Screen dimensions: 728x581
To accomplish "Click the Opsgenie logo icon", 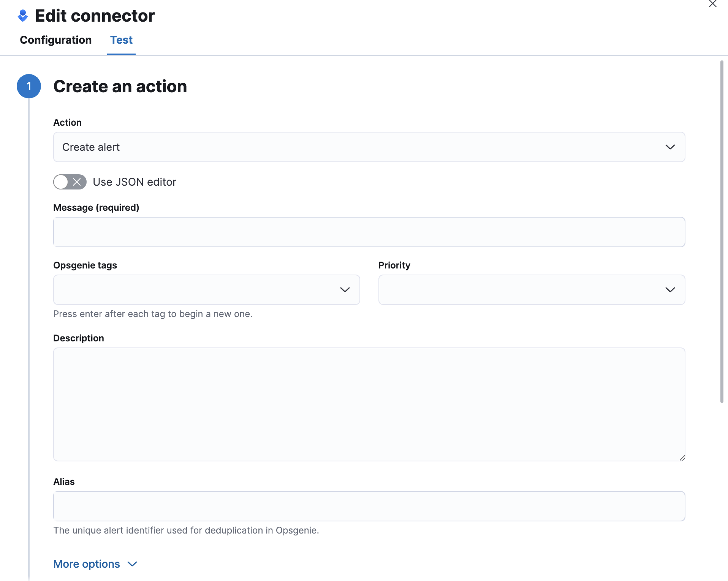I will (x=23, y=16).
